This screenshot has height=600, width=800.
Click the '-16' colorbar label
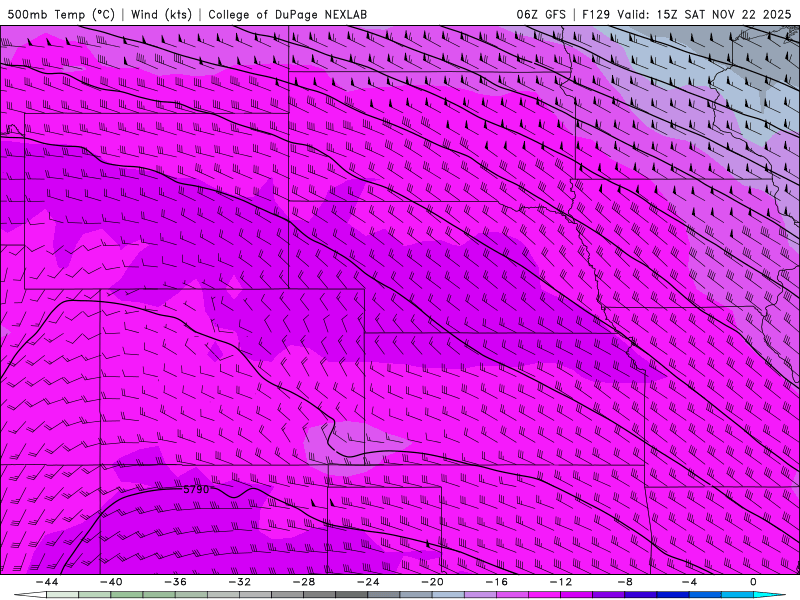pyautogui.click(x=496, y=582)
